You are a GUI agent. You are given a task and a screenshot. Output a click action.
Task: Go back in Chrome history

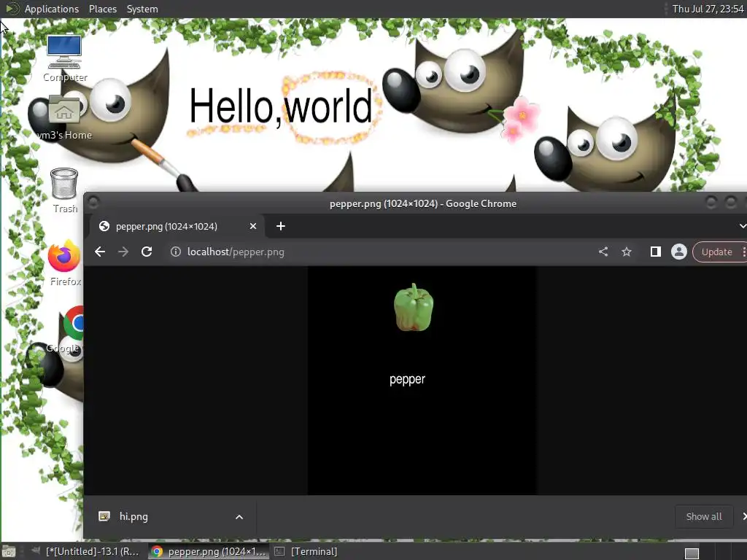pos(99,252)
